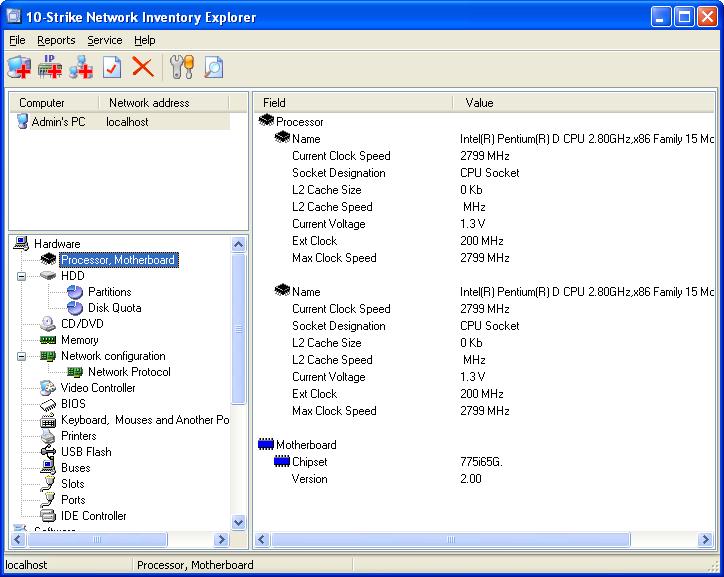Click the Printers icon in tree
724x577 pixels.
(x=48, y=436)
